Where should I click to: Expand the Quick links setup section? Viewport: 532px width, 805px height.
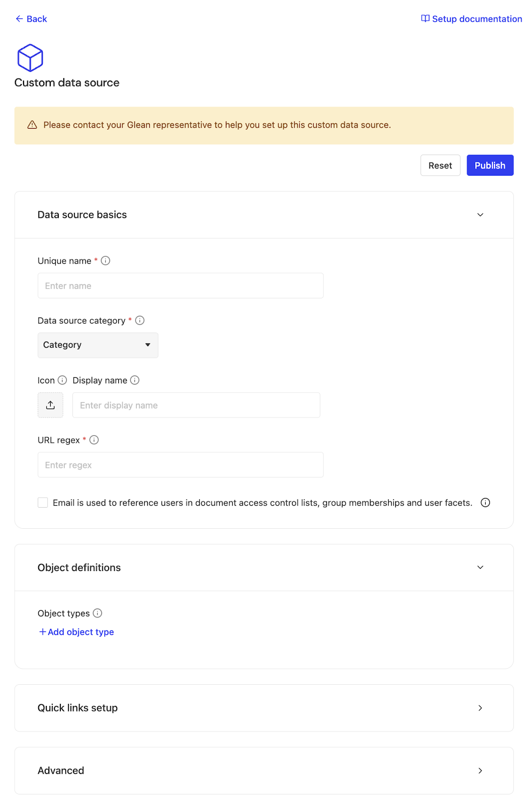point(480,708)
